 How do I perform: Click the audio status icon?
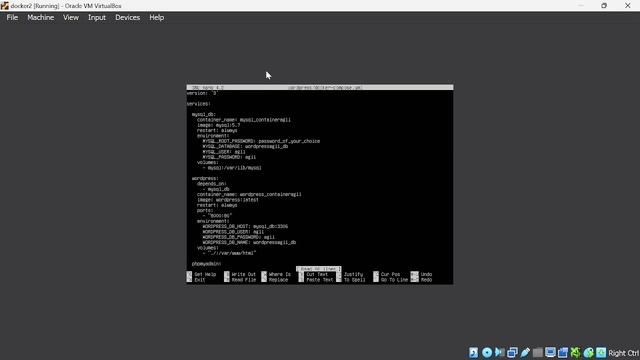pos(499,353)
